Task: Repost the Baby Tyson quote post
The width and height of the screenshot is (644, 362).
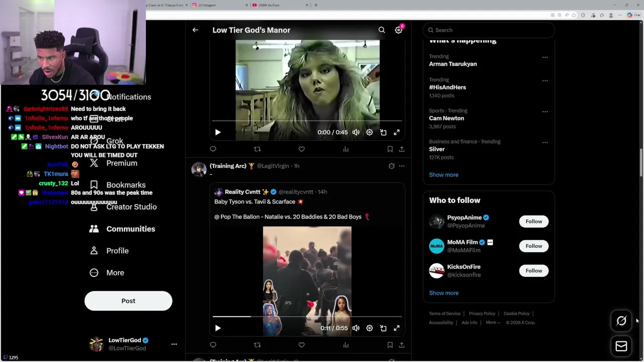Action: click(x=257, y=345)
